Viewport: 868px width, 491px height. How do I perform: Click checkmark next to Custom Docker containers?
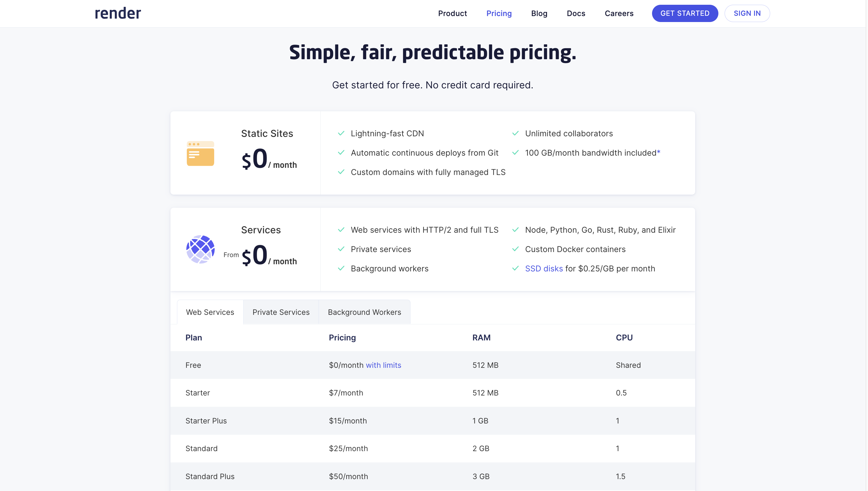pyautogui.click(x=516, y=249)
